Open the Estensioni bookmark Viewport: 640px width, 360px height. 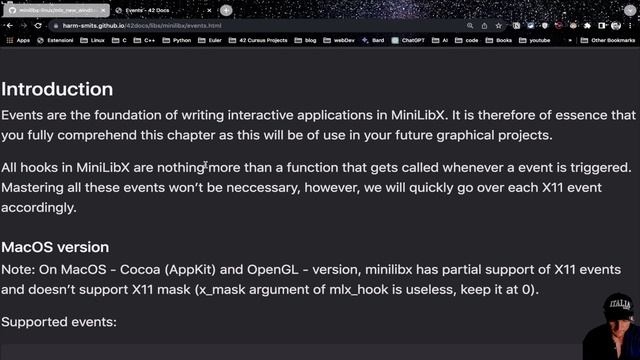click(55, 40)
